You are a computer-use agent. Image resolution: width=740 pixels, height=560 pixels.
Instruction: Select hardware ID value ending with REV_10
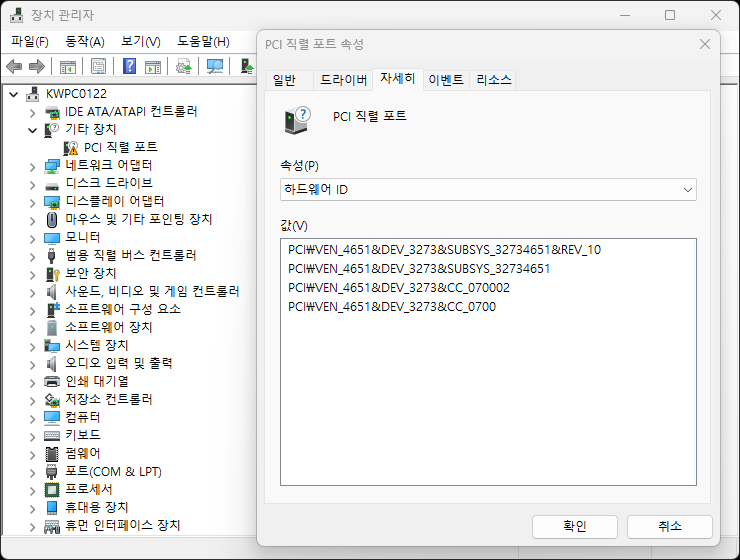[444, 250]
